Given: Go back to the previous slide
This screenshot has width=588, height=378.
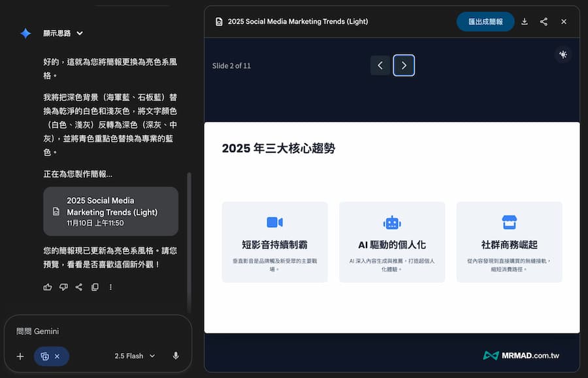Looking at the screenshot, I should click(380, 65).
